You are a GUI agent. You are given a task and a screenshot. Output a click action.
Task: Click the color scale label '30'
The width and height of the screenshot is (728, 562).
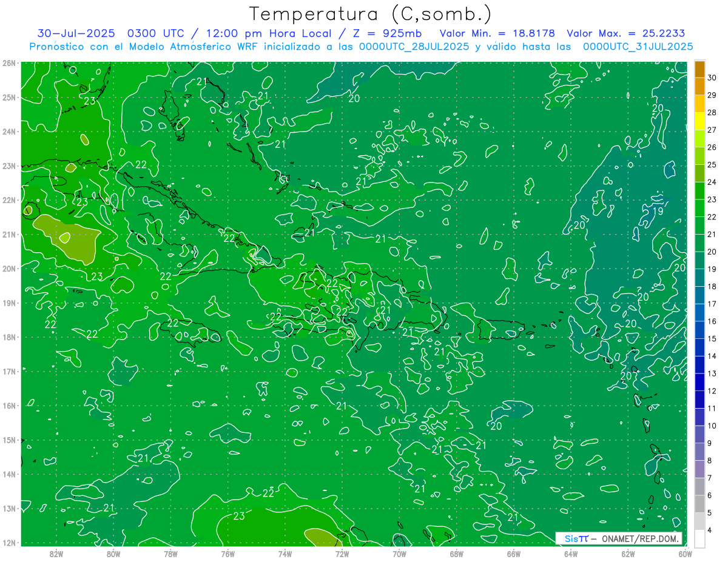point(712,78)
